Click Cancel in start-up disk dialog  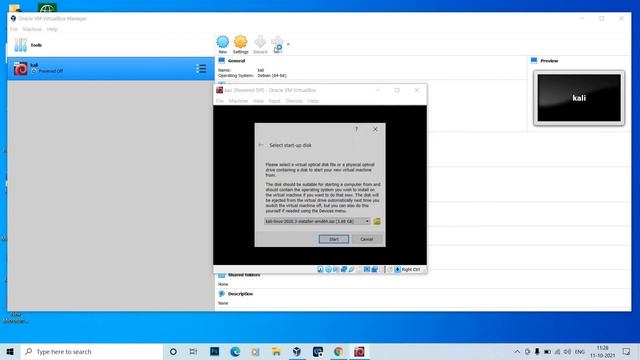pos(367,239)
